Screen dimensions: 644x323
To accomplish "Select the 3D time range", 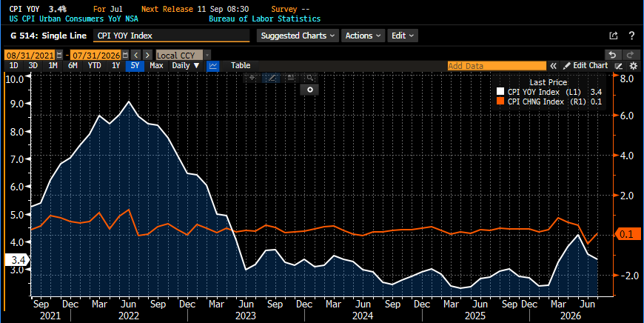I will (33, 66).
